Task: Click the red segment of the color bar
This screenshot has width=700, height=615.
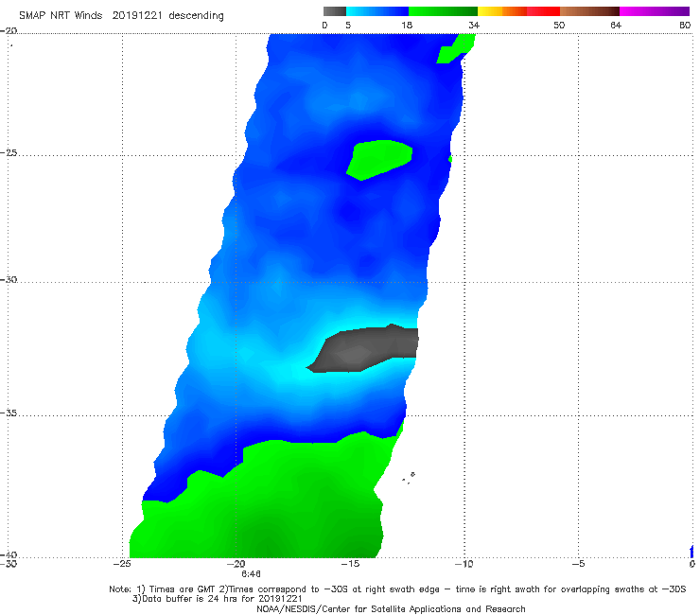Action: pyautogui.click(x=543, y=11)
